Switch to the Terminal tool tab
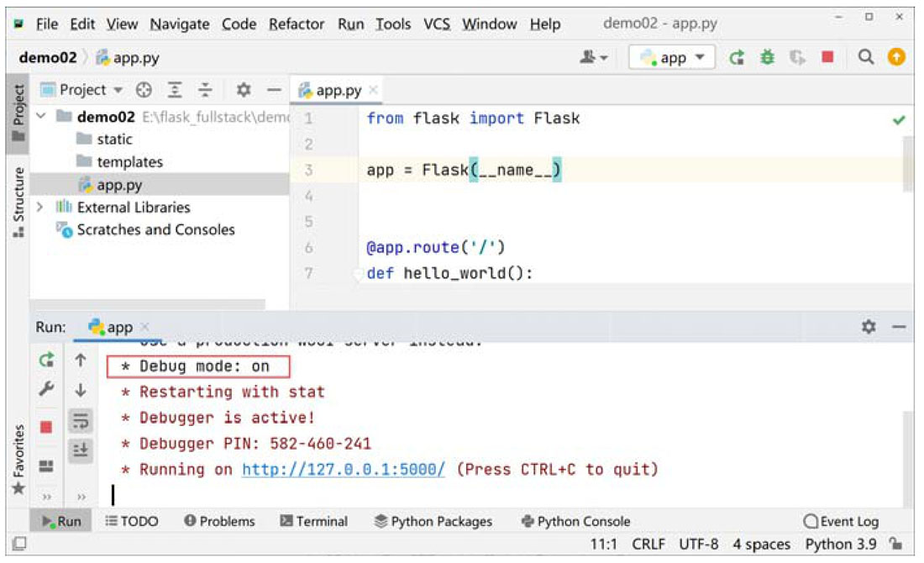 pos(313,521)
